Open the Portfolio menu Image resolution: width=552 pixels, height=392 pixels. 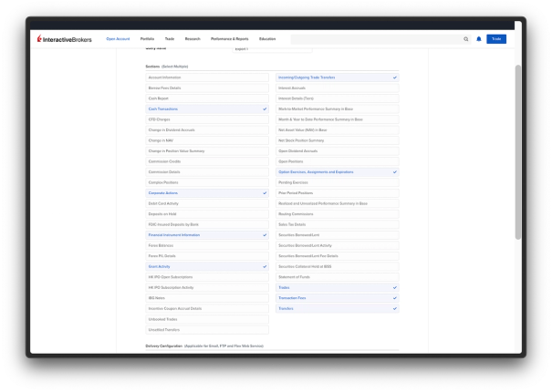[x=147, y=39]
